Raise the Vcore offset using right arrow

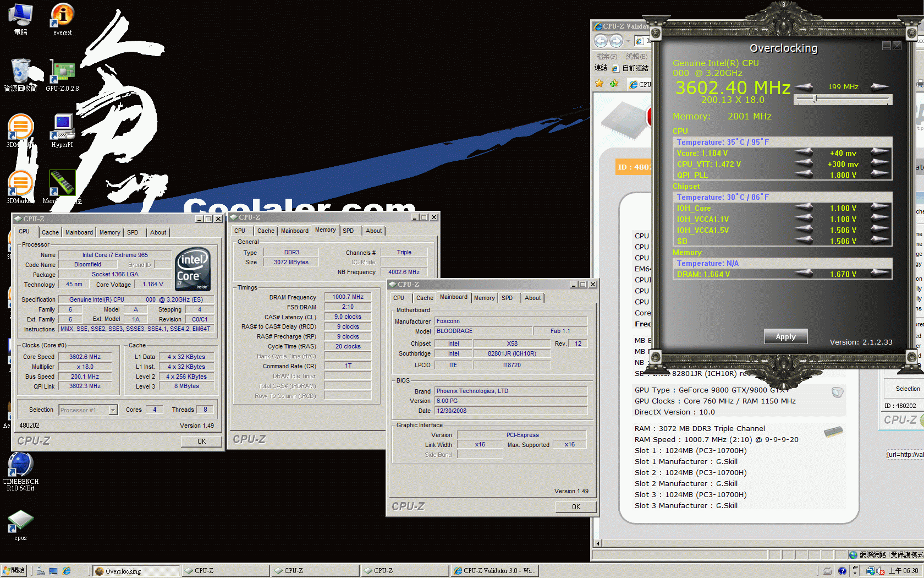point(879,152)
